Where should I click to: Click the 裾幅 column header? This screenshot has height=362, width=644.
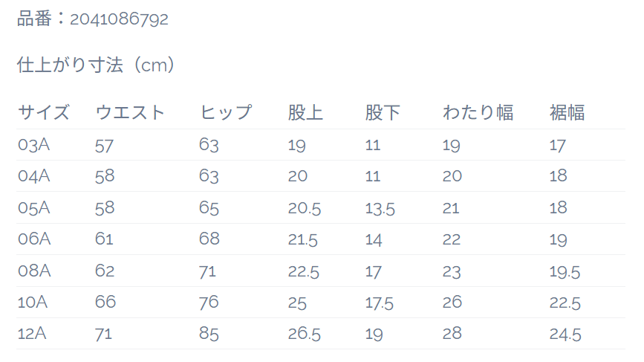coord(567,112)
